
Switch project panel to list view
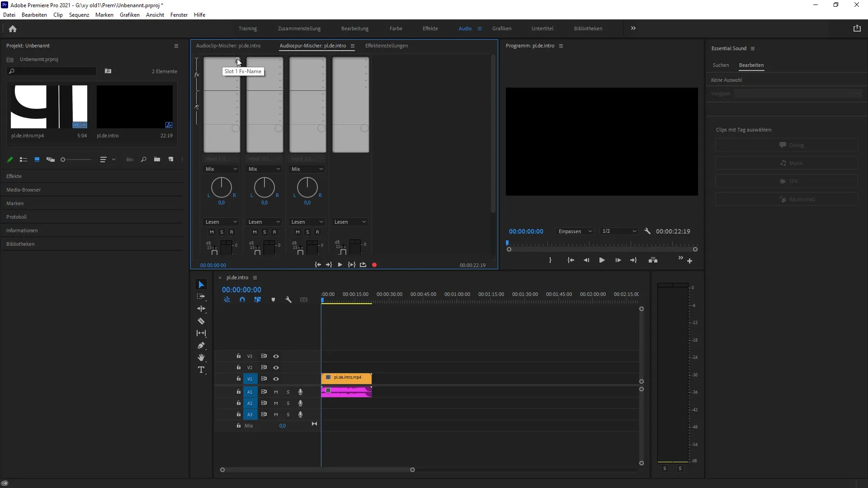click(x=24, y=160)
